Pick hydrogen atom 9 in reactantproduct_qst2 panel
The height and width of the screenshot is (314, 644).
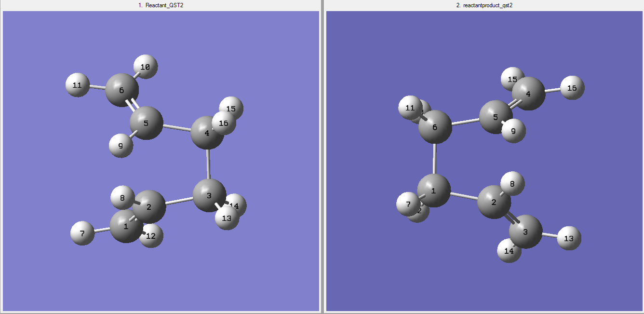(x=513, y=130)
